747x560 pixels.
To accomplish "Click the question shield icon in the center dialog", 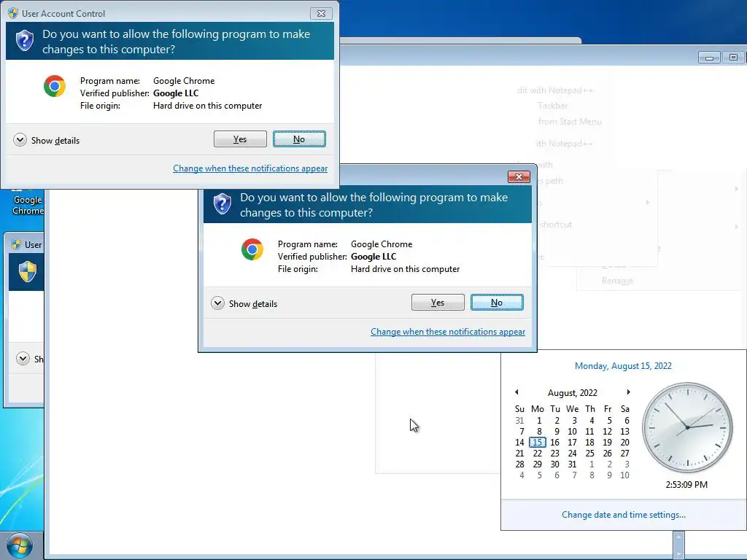I will point(222,204).
